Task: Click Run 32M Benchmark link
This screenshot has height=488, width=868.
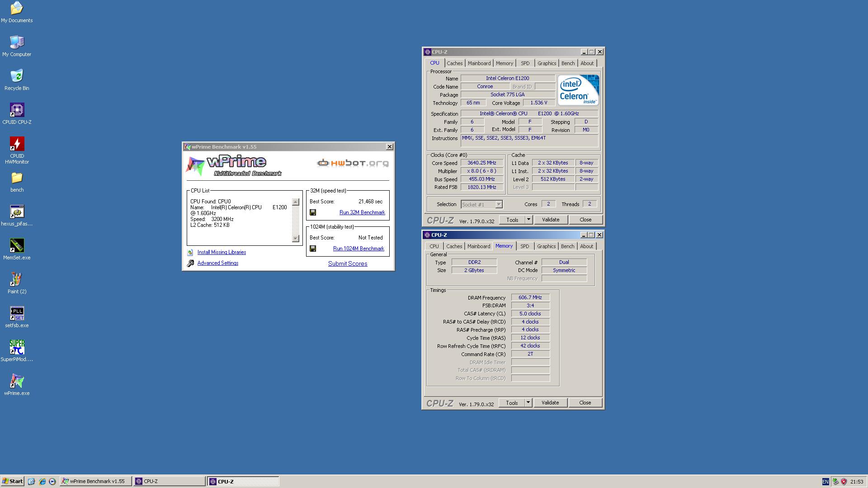Action: pyautogui.click(x=362, y=212)
